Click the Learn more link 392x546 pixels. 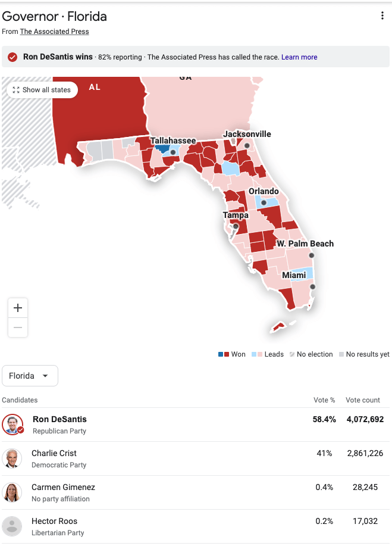pyautogui.click(x=299, y=57)
